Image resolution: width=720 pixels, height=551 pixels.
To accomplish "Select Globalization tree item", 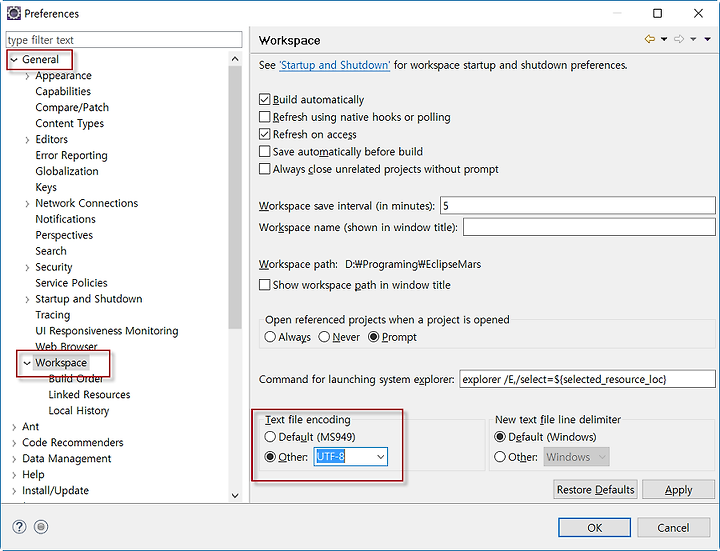I will 67,171.
